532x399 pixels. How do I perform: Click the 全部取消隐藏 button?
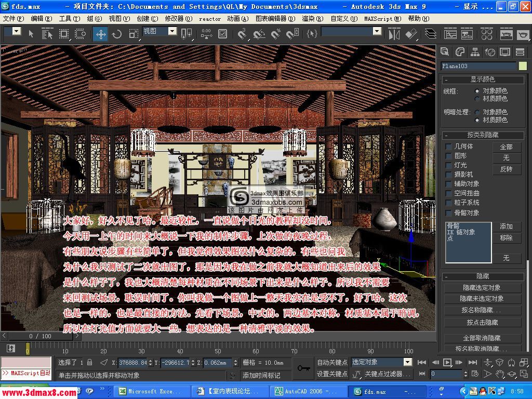pyautogui.click(x=483, y=338)
